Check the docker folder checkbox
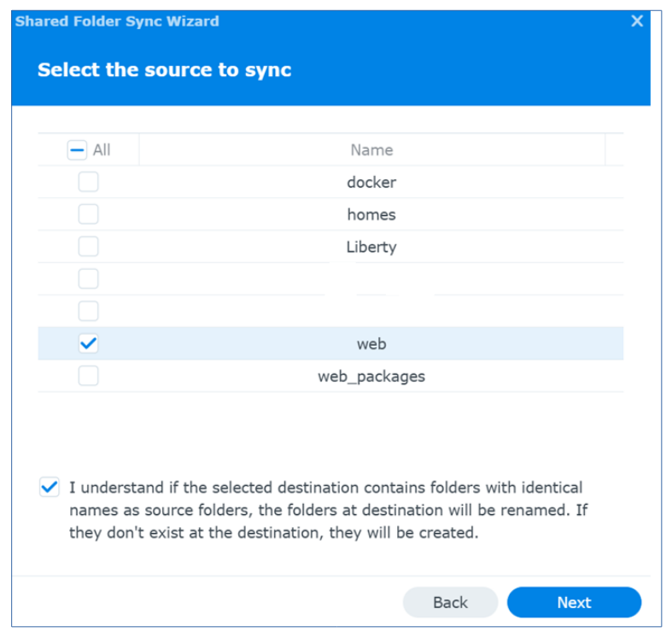This screenshot has height=638, width=672. (88, 182)
